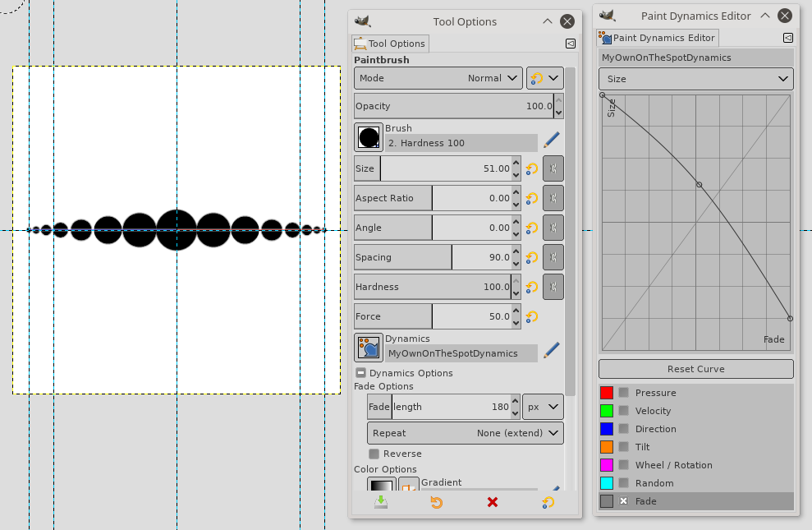Image resolution: width=812 pixels, height=530 pixels.
Task: Edit MyOwnOnTheSpotDynamics with pencil icon
Action: coord(552,350)
